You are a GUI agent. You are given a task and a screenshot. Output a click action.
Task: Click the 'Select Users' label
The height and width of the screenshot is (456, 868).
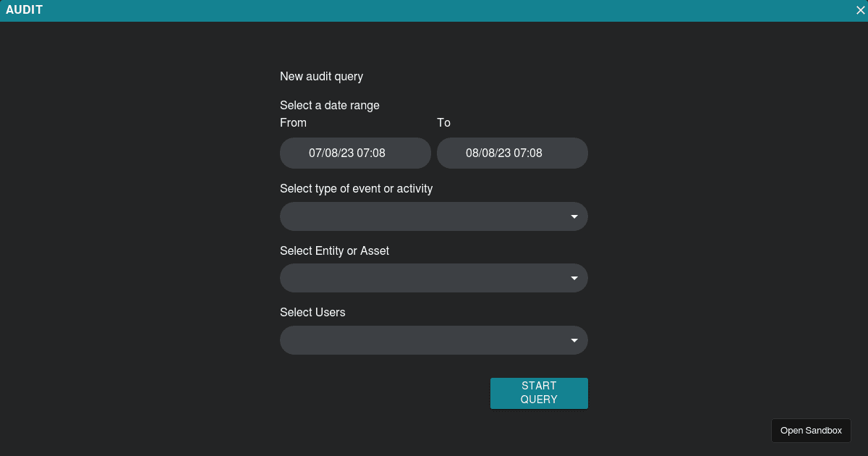312,313
